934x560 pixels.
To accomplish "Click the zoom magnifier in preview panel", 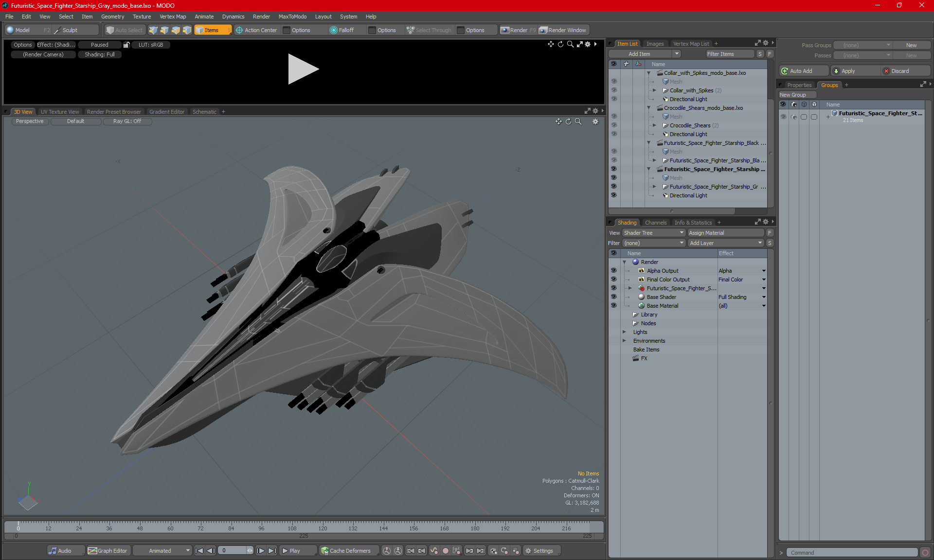I will point(570,44).
